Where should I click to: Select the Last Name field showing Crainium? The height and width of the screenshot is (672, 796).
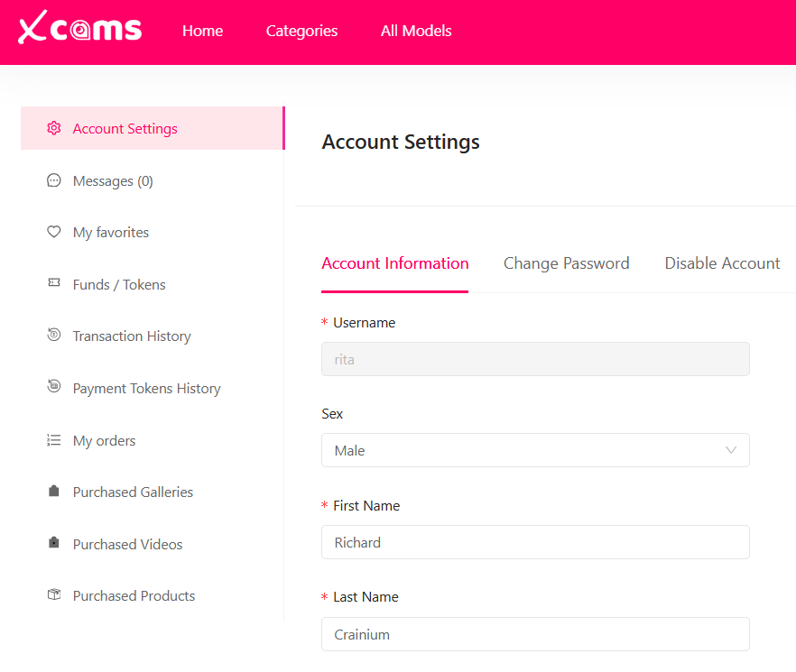click(535, 634)
